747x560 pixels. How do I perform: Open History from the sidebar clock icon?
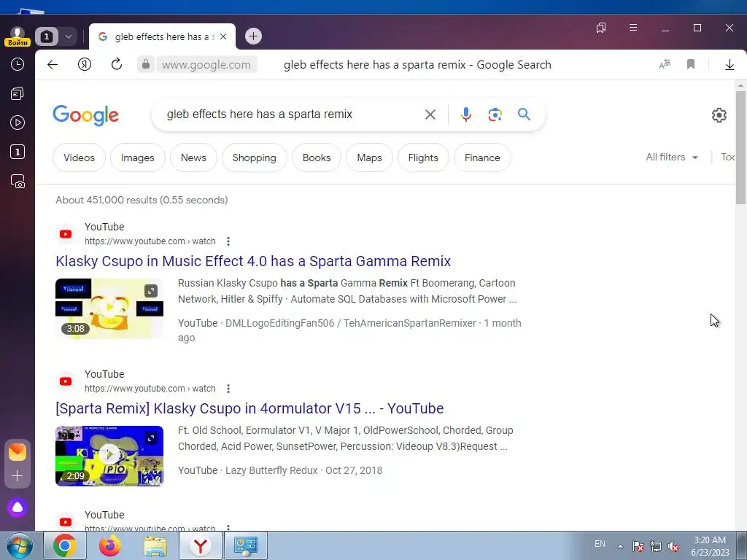[x=18, y=64]
